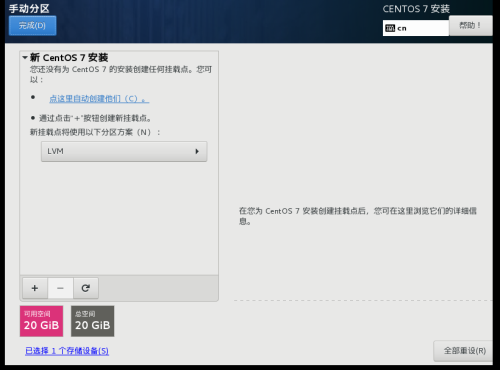Open the 已选择 1 个存储设备(S) link

[x=67, y=351]
